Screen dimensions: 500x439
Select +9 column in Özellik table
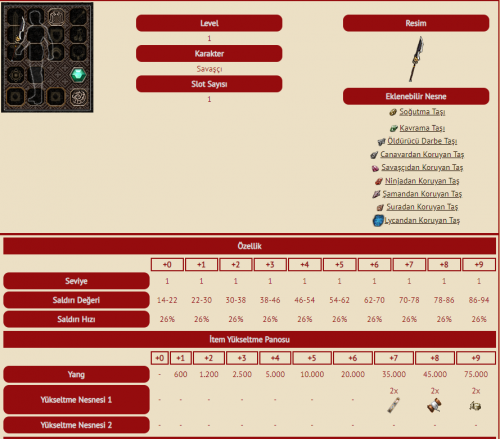[x=479, y=265]
